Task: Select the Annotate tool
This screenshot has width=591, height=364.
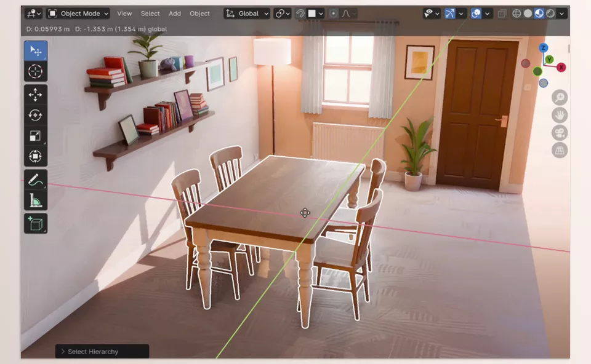Action: (x=35, y=179)
